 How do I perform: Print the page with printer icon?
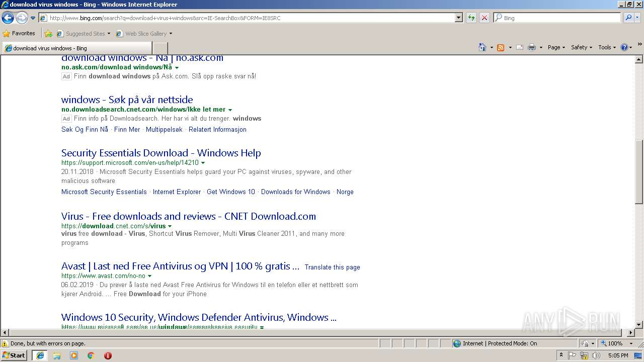(532, 47)
